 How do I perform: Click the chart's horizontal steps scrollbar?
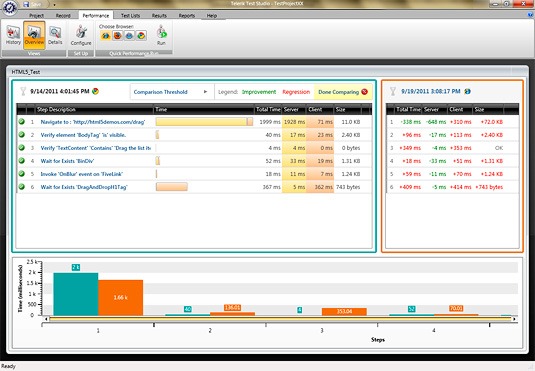[280, 319]
